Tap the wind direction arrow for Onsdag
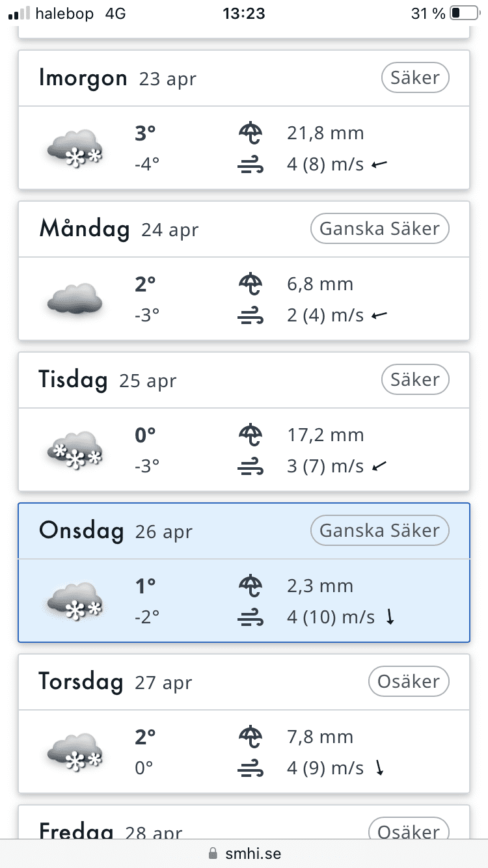488x868 pixels. 390,617
